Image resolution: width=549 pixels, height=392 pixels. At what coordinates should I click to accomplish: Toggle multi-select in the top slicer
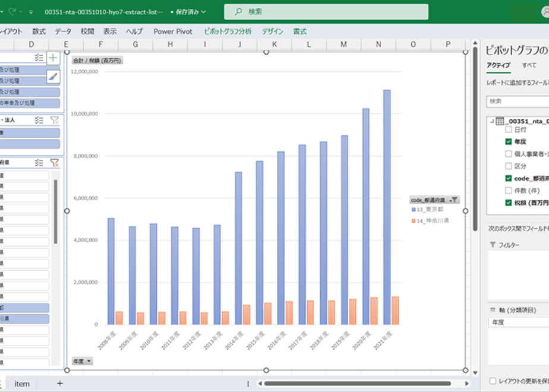[x=39, y=58]
